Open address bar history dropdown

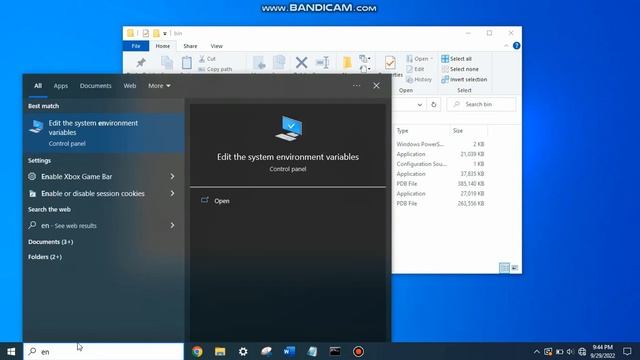pos(420,105)
